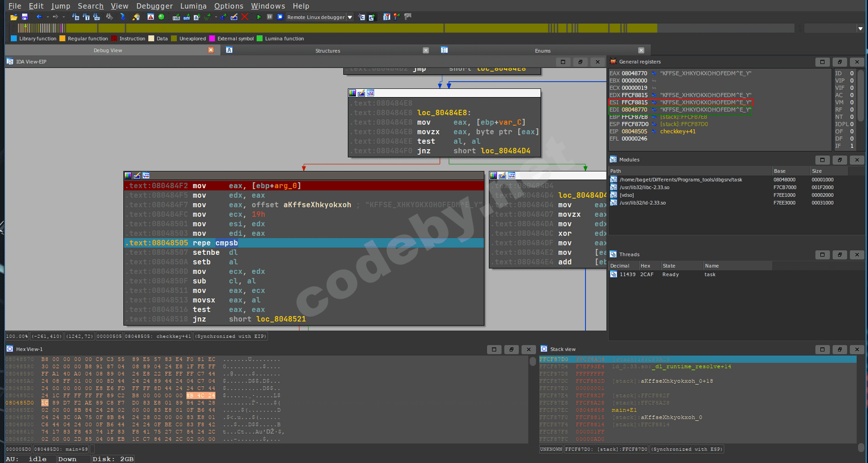Follow the ESI register jump arrow
This screenshot has height=463, width=868.
pyautogui.click(x=654, y=102)
